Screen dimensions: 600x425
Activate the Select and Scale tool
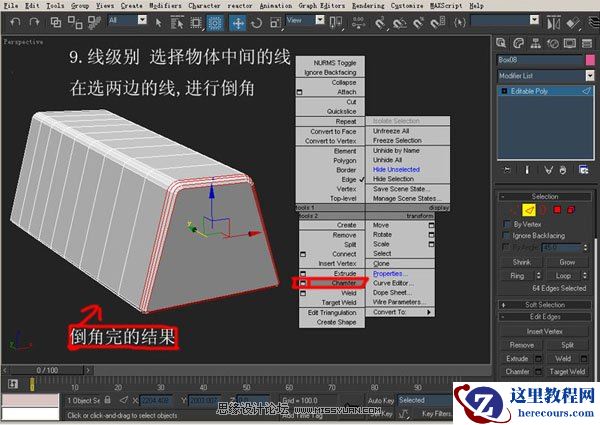276,23
